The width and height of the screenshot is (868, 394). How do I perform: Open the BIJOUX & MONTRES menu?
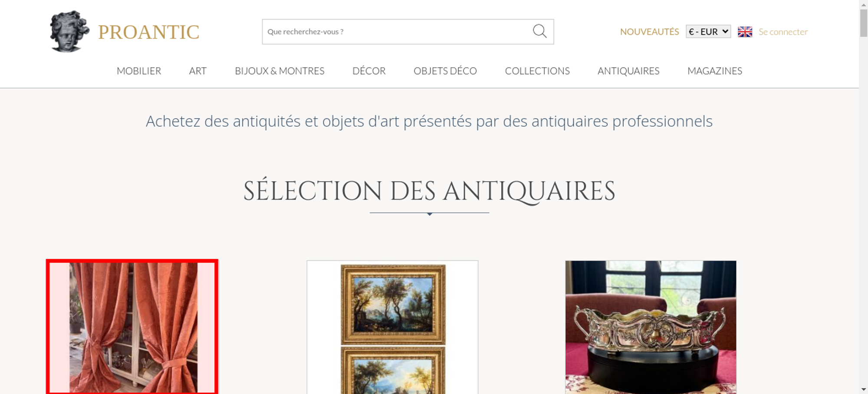[x=279, y=71]
